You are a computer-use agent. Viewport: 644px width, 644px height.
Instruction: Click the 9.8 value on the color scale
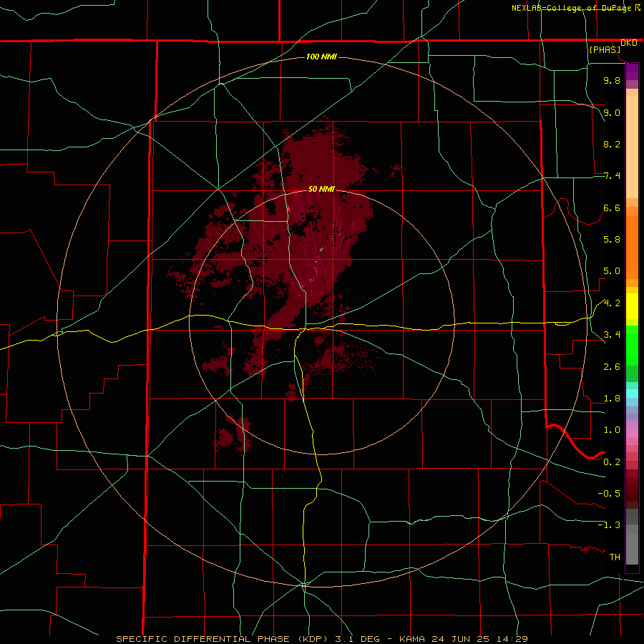612,80
